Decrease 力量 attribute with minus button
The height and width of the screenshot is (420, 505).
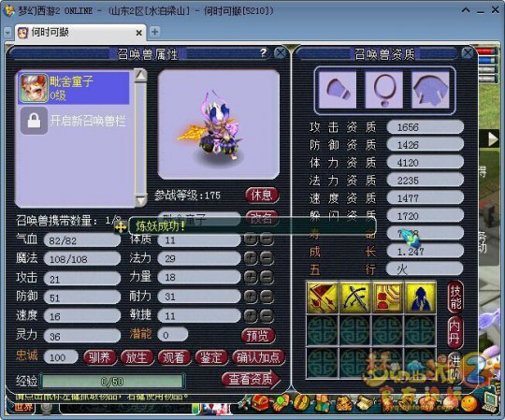pos(267,277)
